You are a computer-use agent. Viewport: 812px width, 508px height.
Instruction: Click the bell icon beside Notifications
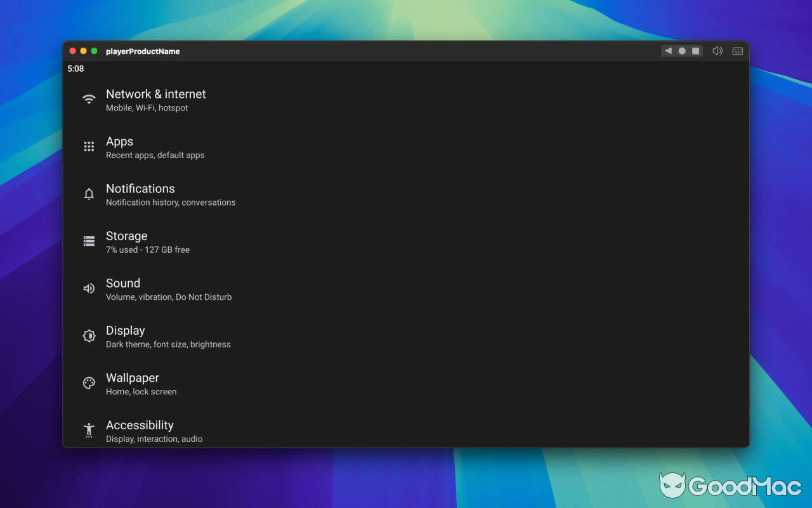[x=89, y=194]
